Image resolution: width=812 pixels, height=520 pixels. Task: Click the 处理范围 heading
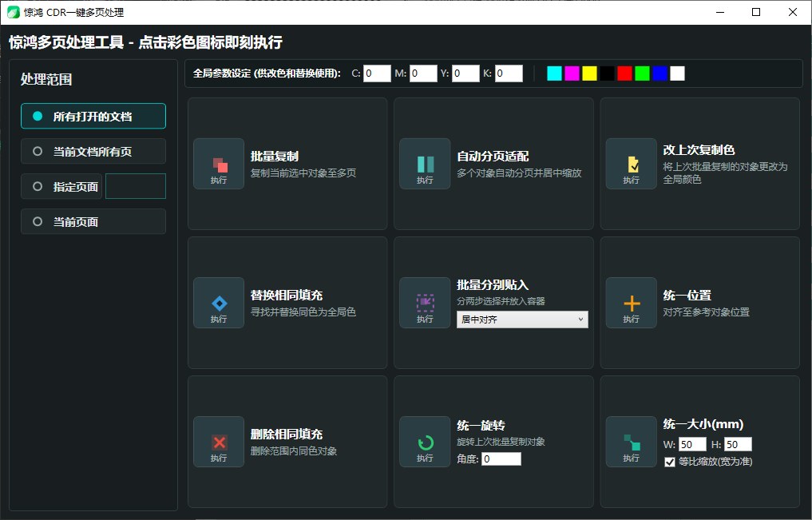pos(46,79)
